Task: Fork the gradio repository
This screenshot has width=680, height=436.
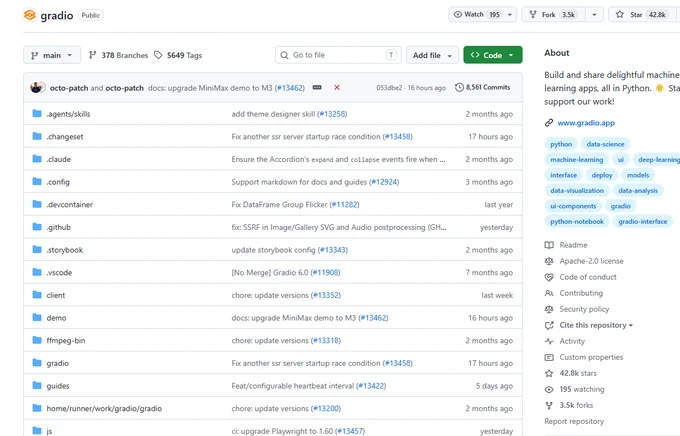Action: [x=553, y=15]
